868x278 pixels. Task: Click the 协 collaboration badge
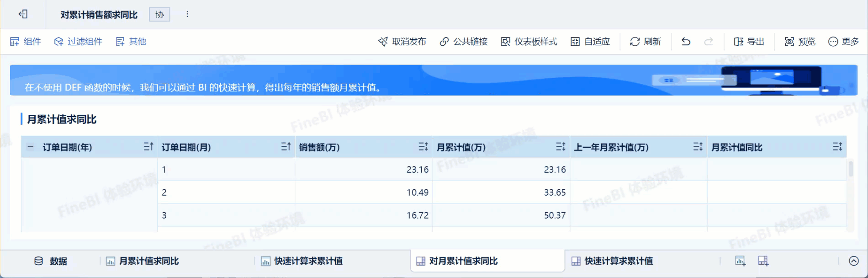(159, 15)
